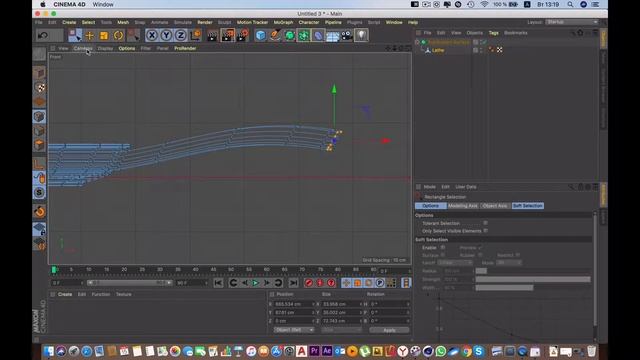Click Render View clapperboard icon

pyautogui.click(x=213, y=36)
